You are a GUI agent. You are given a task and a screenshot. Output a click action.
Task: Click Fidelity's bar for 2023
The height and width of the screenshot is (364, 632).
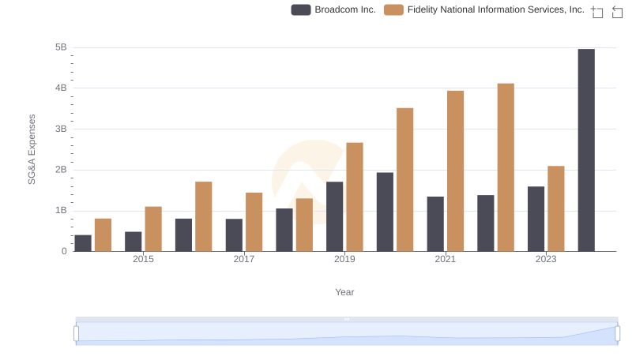coord(556,208)
